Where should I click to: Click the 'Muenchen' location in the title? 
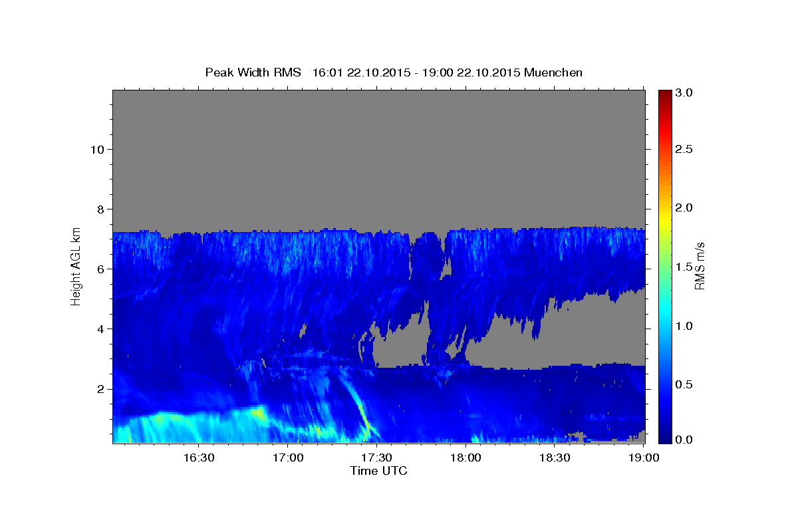pos(553,72)
